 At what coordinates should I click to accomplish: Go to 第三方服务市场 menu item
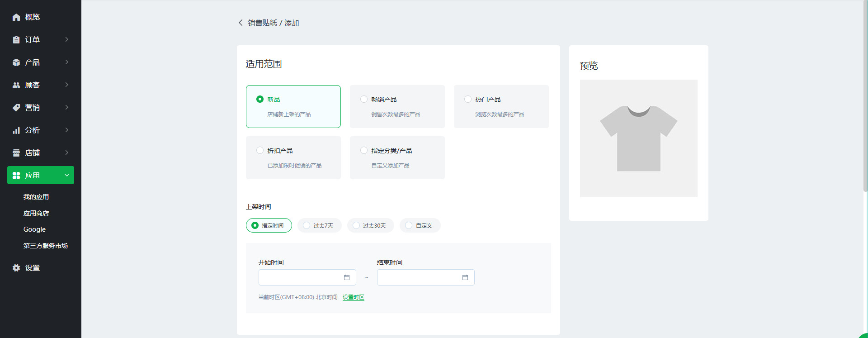coord(46,246)
